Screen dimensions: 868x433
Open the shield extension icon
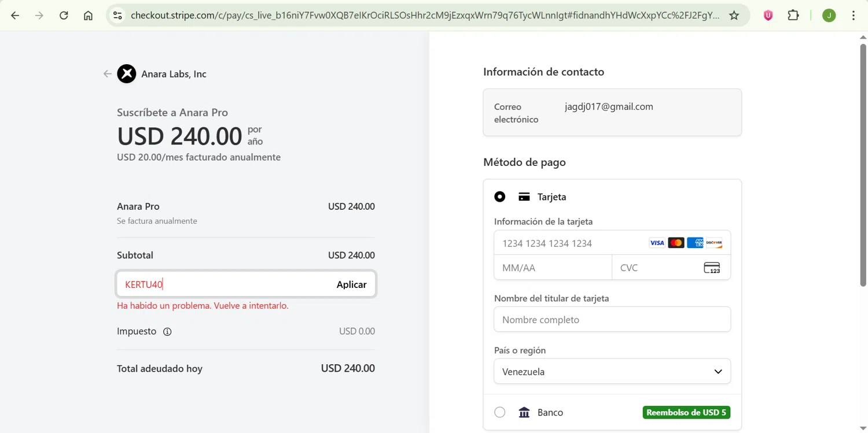[x=768, y=16]
